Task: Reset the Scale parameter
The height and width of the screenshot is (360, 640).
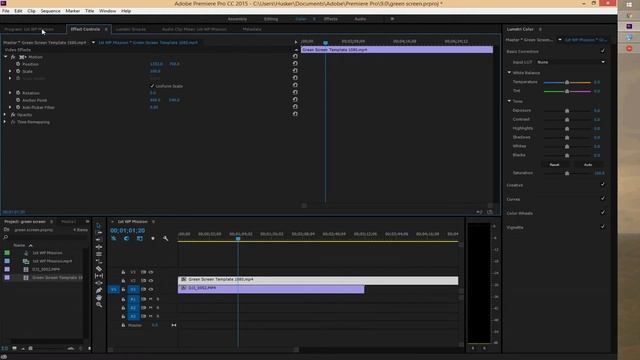Action: point(295,71)
